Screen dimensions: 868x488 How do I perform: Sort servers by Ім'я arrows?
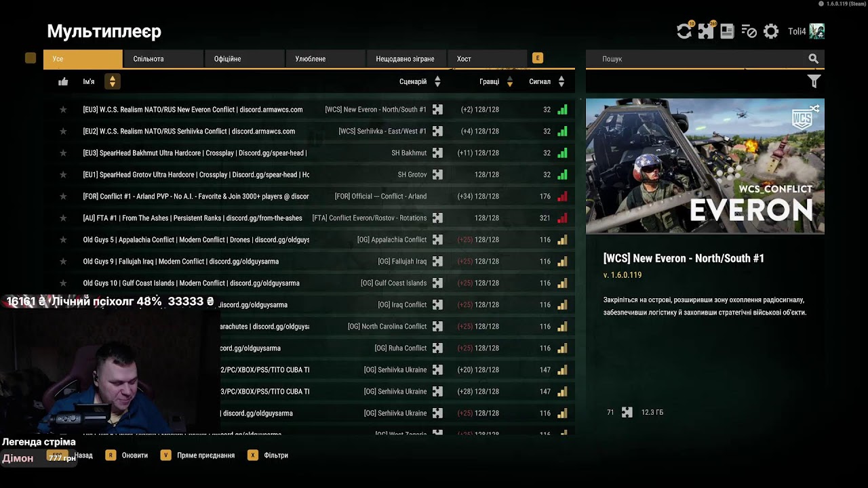click(x=113, y=81)
